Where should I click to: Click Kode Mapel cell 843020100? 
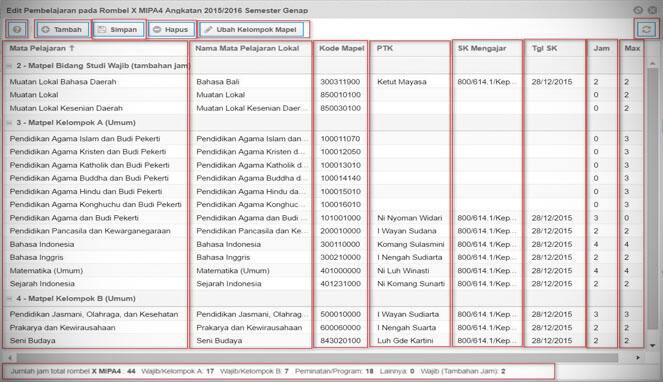(x=340, y=341)
